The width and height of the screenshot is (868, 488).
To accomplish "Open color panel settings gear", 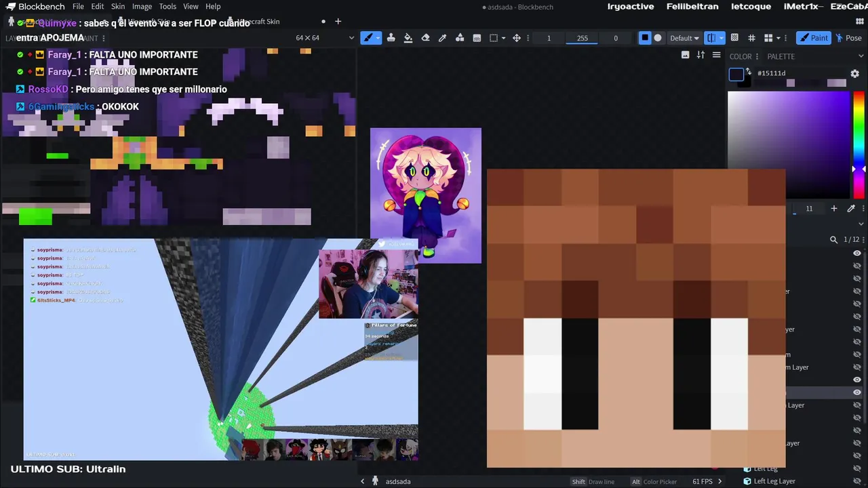I will pyautogui.click(x=855, y=73).
